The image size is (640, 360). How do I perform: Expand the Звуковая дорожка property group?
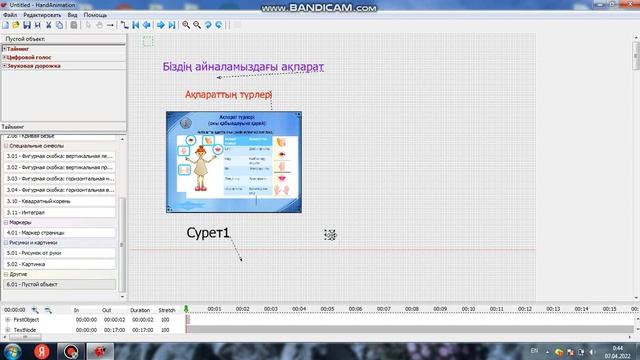(x=4, y=65)
